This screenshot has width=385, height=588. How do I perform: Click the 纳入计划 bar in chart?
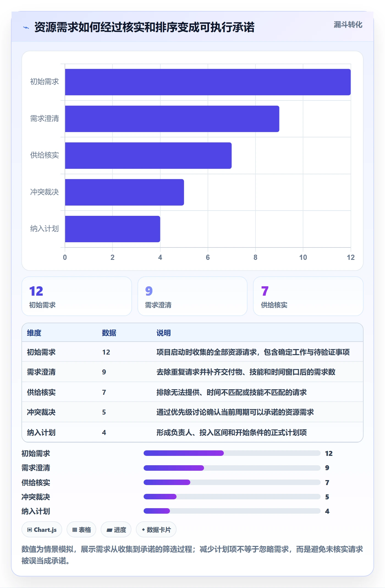click(x=112, y=229)
